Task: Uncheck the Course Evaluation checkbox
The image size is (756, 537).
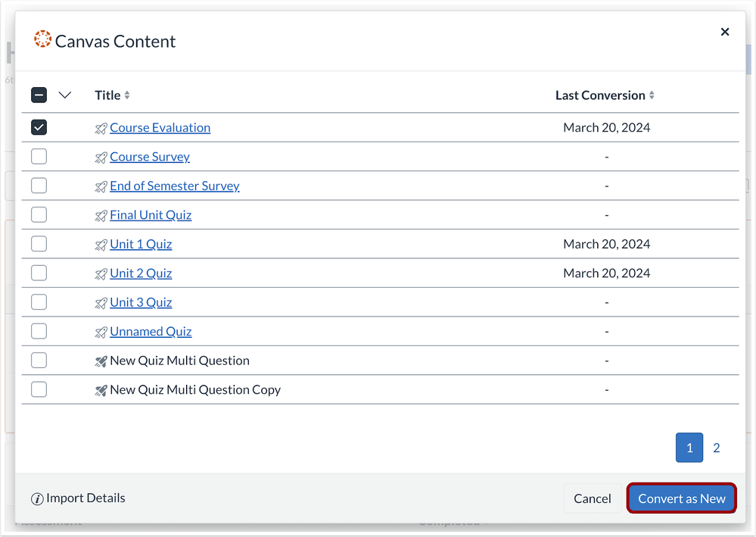Action: pyautogui.click(x=39, y=127)
